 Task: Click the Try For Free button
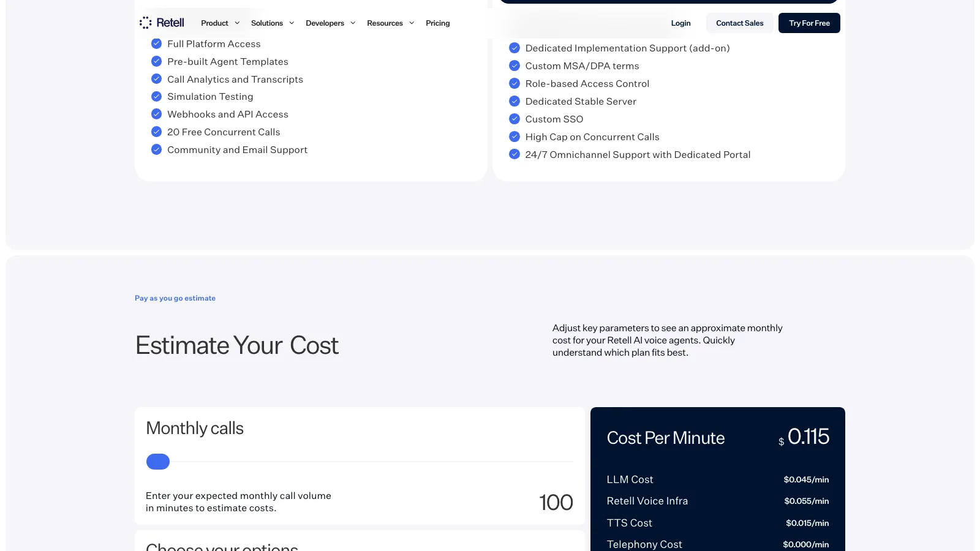coord(809,23)
